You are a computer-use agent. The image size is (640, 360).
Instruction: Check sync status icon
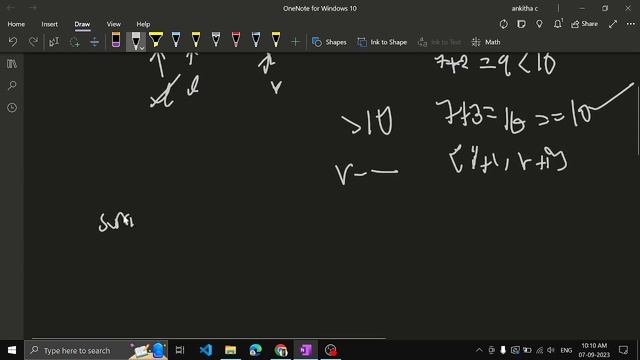[503, 24]
